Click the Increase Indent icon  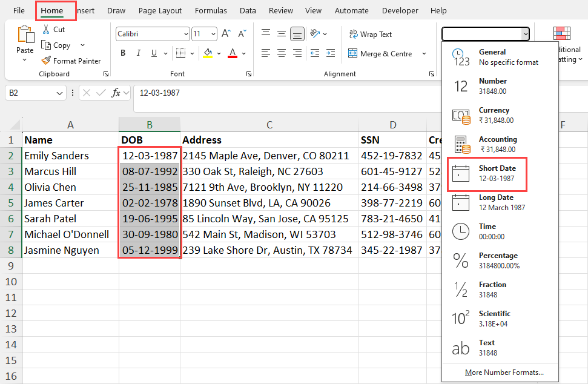click(331, 54)
